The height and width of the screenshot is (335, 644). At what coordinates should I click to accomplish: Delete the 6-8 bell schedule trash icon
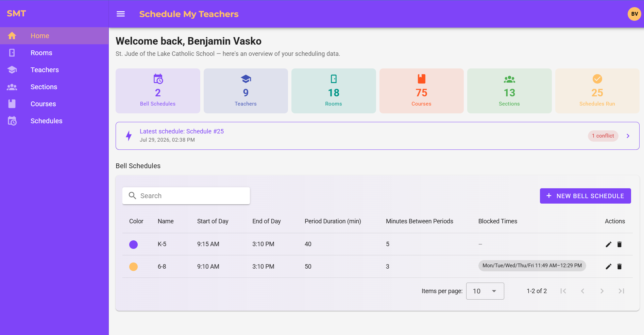point(620,267)
